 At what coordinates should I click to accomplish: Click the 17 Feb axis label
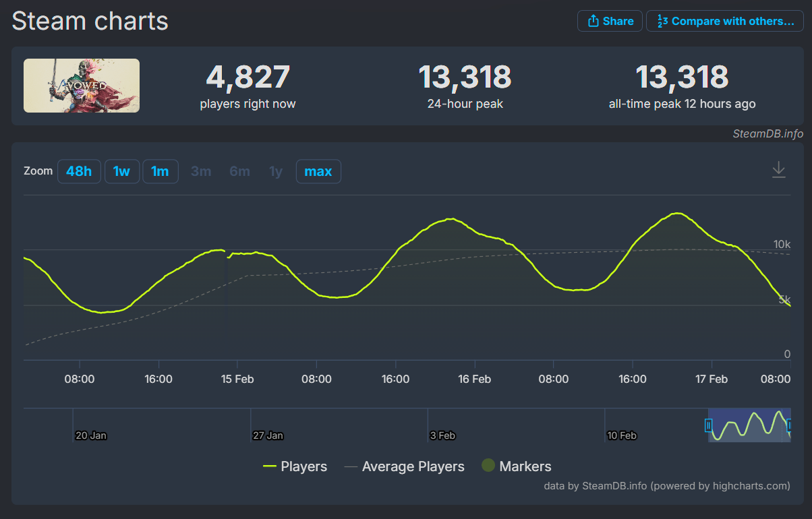tap(711, 379)
